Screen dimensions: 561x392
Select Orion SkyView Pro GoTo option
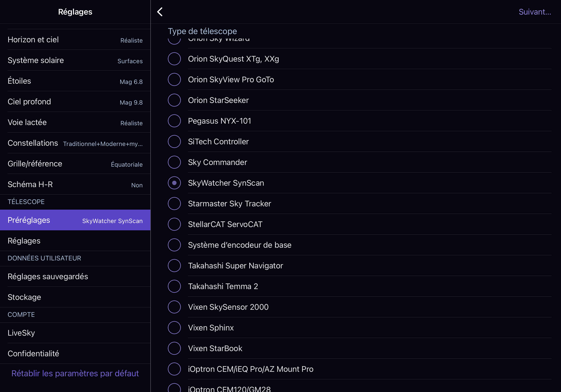pyautogui.click(x=174, y=80)
